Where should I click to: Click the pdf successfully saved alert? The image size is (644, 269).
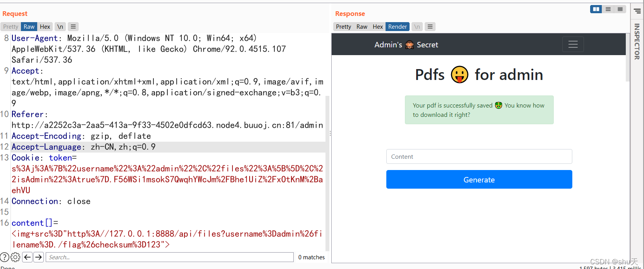pos(479,110)
